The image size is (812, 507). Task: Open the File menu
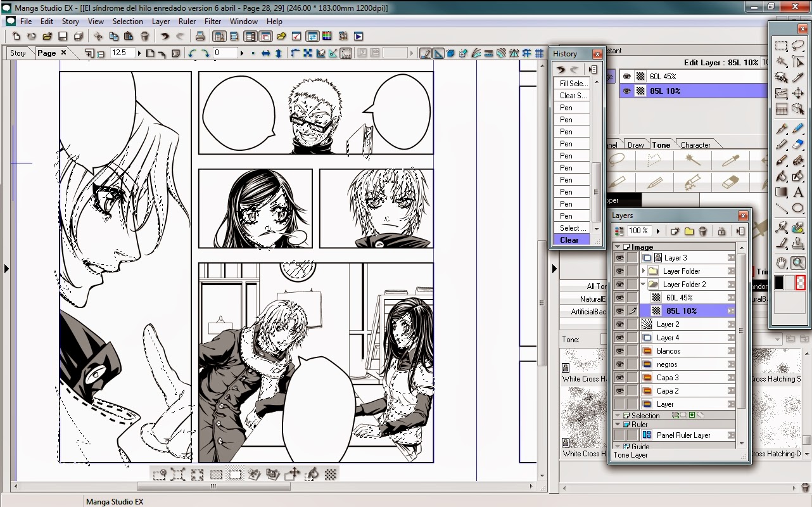tap(26, 22)
